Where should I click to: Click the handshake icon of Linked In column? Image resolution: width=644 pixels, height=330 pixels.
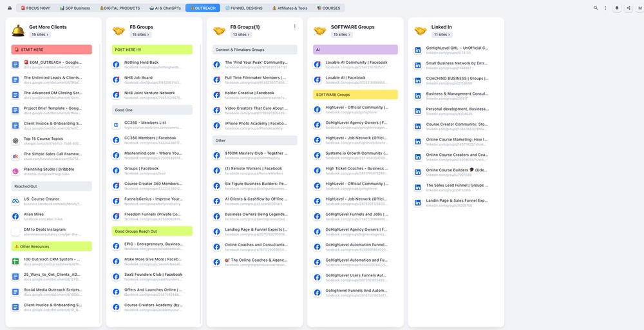tap(420, 30)
